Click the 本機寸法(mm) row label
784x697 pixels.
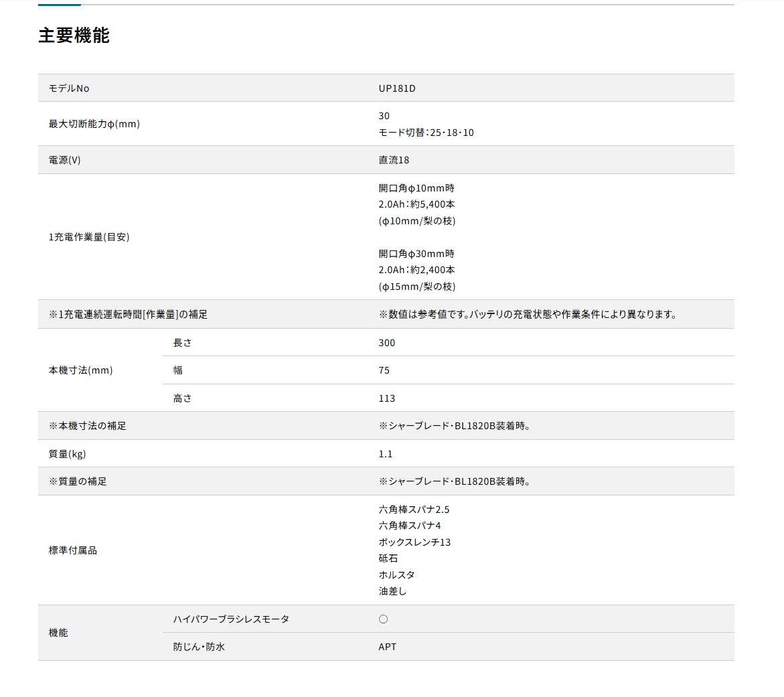point(80,370)
